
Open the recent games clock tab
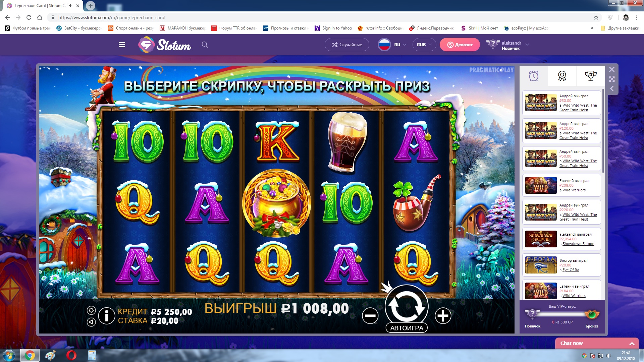pyautogui.click(x=534, y=76)
